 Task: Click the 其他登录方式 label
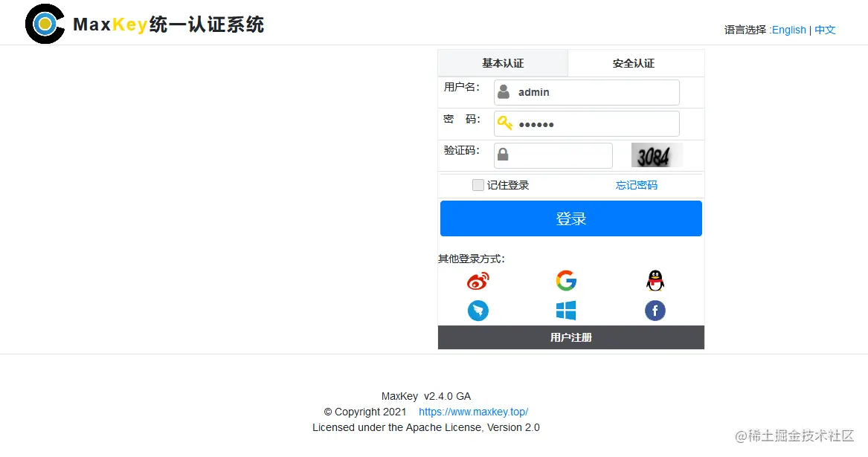471,259
